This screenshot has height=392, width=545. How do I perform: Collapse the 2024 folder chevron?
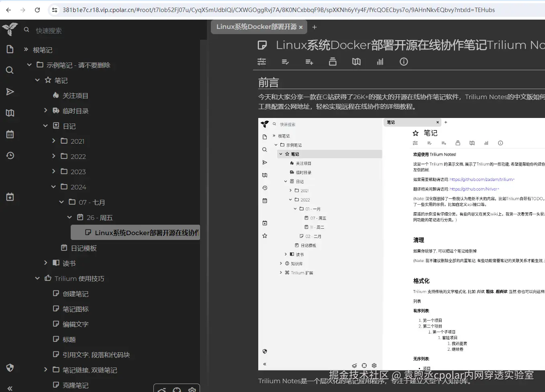coord(53,187)
